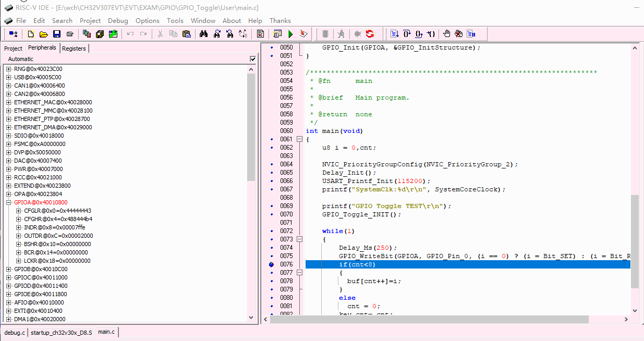The height and width of the screenshot is (341, 644).
Task: Open the Options menu
Action: pyautogui.click(x=148, y=21)
